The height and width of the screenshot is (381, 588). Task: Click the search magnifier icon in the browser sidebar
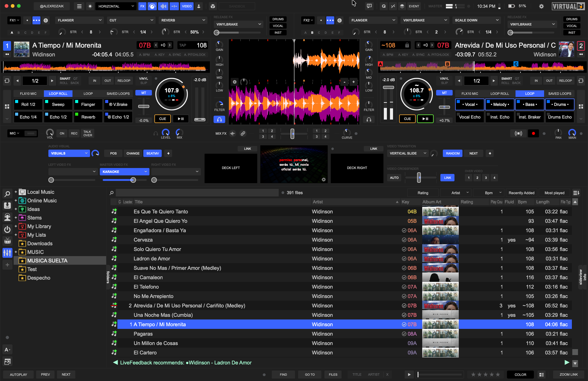coord(7,194)
